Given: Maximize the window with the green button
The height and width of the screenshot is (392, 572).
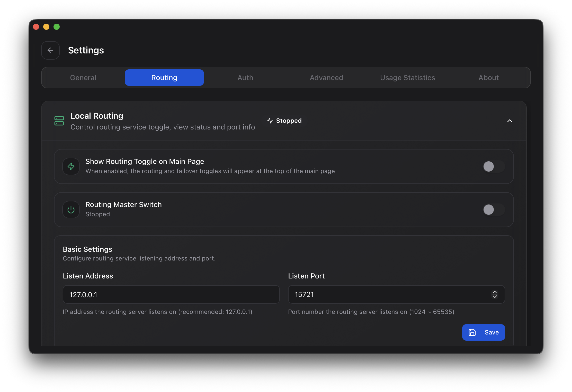Looking at the screenshot, I should (57, 27).
